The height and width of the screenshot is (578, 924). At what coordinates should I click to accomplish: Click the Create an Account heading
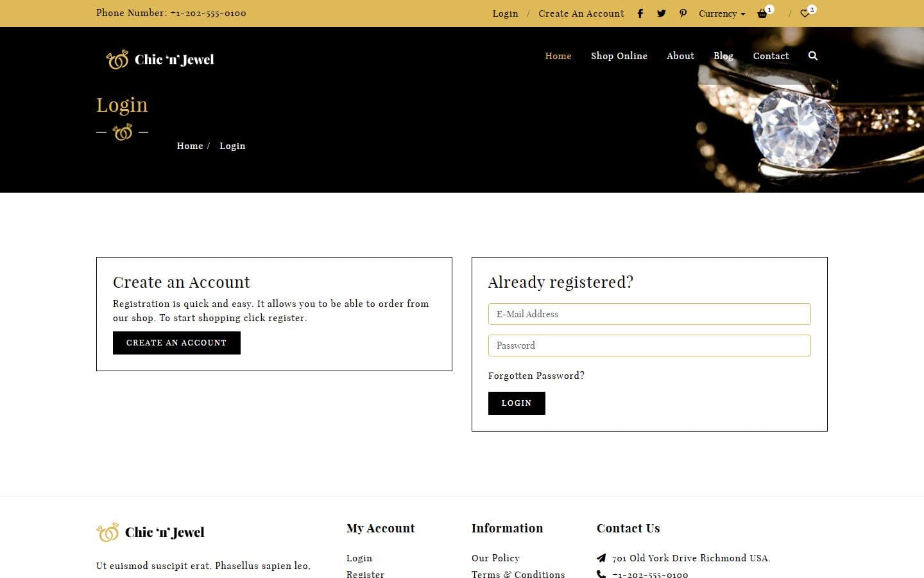coord(182,282)
